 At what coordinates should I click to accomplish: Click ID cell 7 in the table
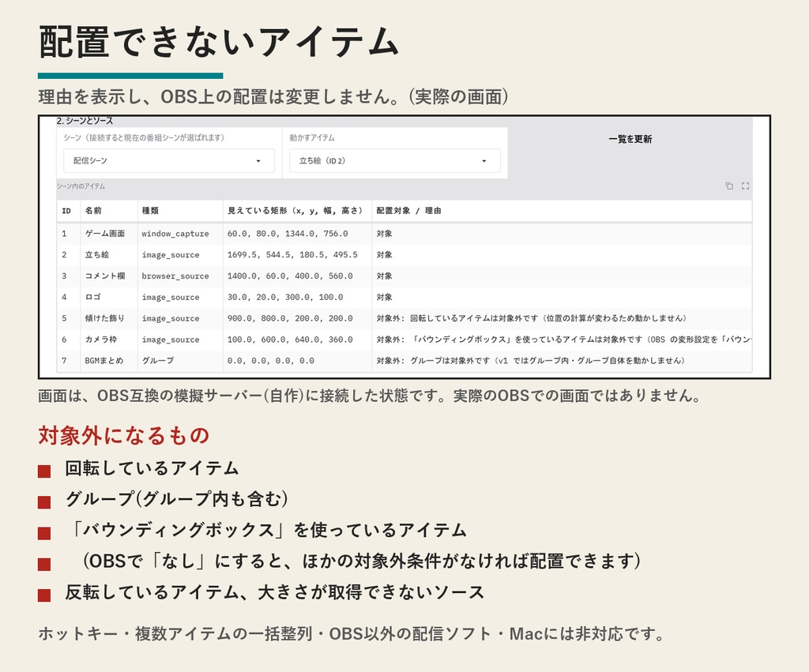[69, 361]
